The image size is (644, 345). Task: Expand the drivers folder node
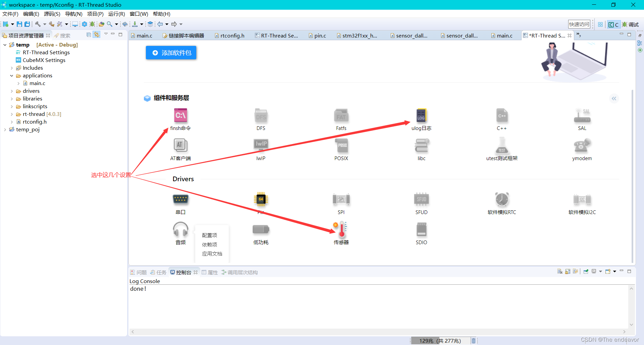[12, 91]
